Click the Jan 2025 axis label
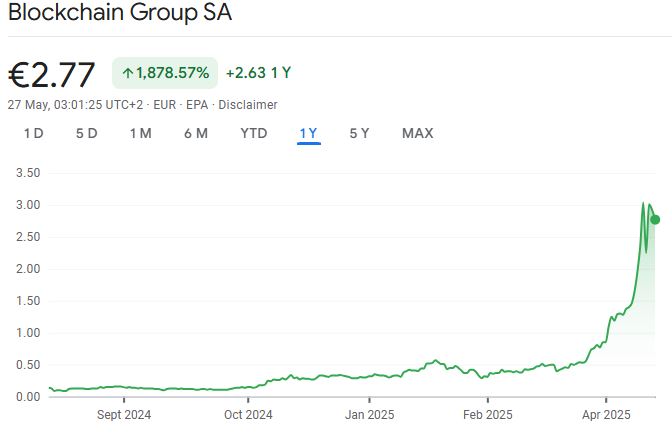This screenshot has width=672, height=435. coord(368,414)
